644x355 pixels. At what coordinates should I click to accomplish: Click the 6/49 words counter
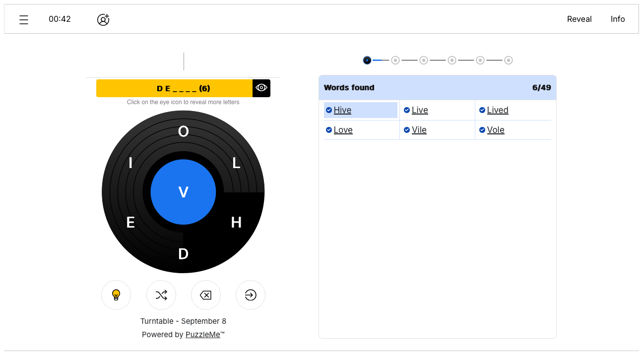coord(542,88)
